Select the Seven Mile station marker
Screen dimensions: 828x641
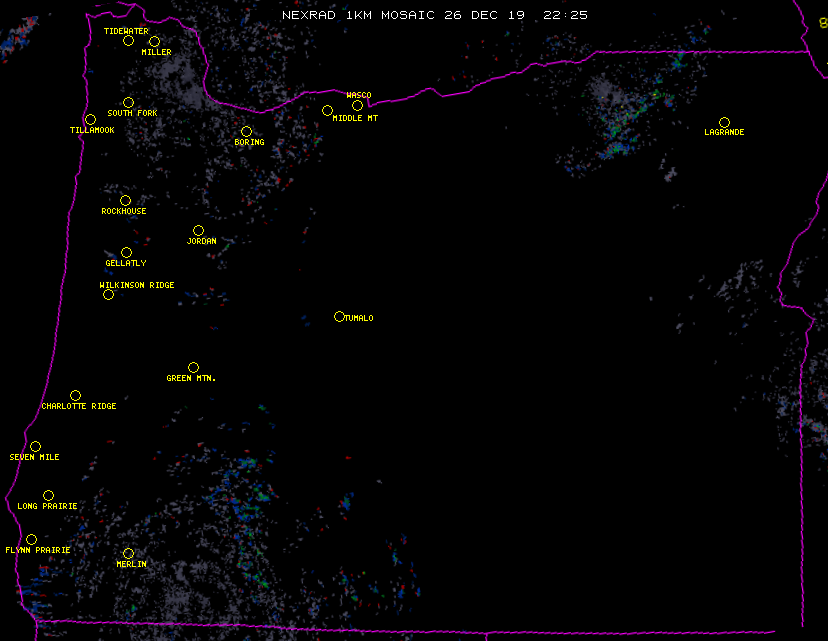[x=35, y=447]
